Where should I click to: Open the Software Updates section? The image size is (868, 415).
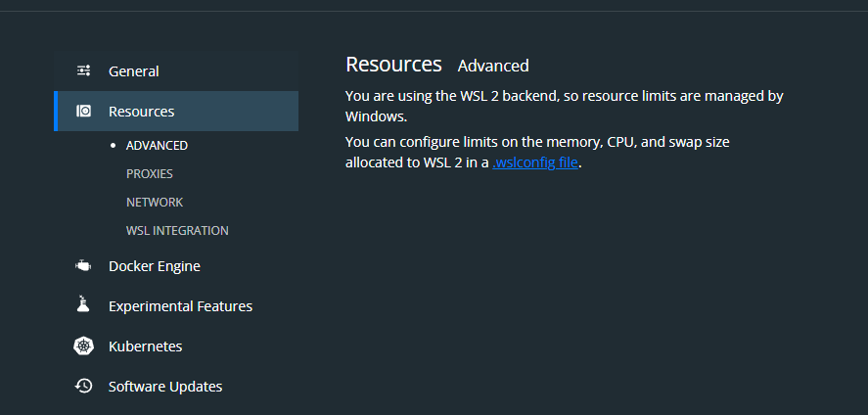click(165, 387)
